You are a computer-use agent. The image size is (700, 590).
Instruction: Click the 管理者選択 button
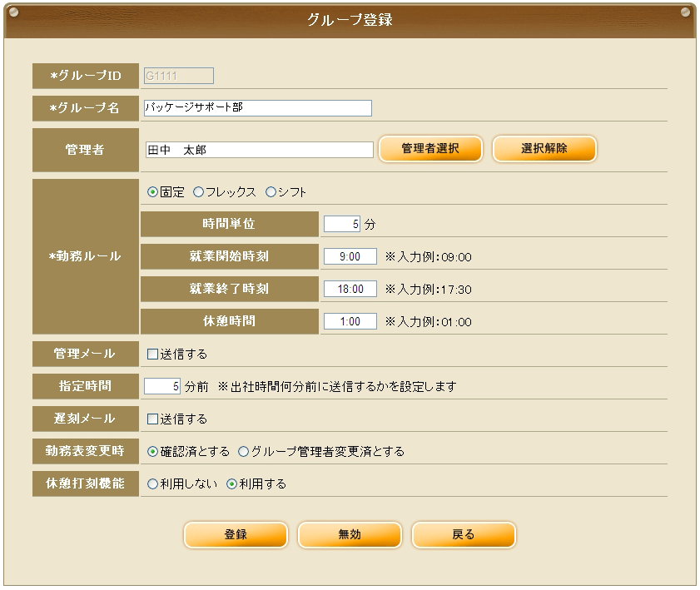click(x=430, y=149)
